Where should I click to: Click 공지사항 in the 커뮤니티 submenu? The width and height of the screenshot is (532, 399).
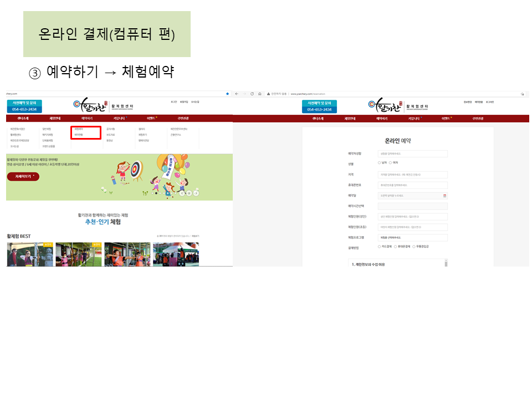point(111,129)
